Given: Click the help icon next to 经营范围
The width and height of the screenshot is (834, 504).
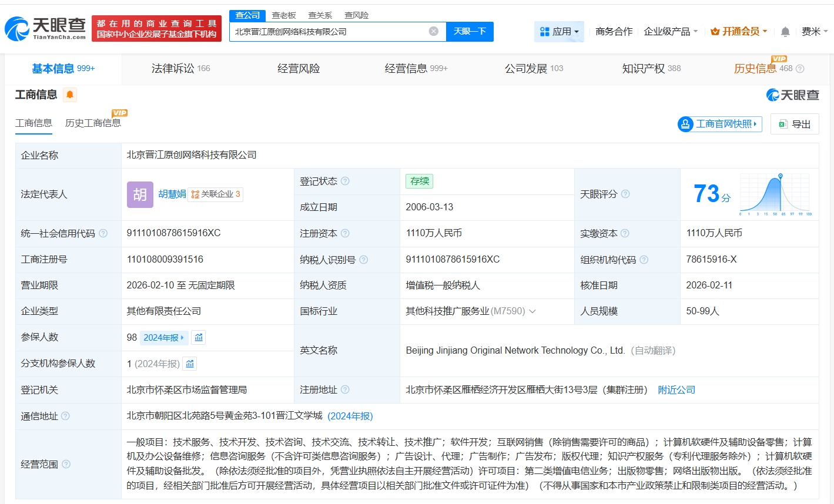Looking at the screenshot, I should click(66, 464).
